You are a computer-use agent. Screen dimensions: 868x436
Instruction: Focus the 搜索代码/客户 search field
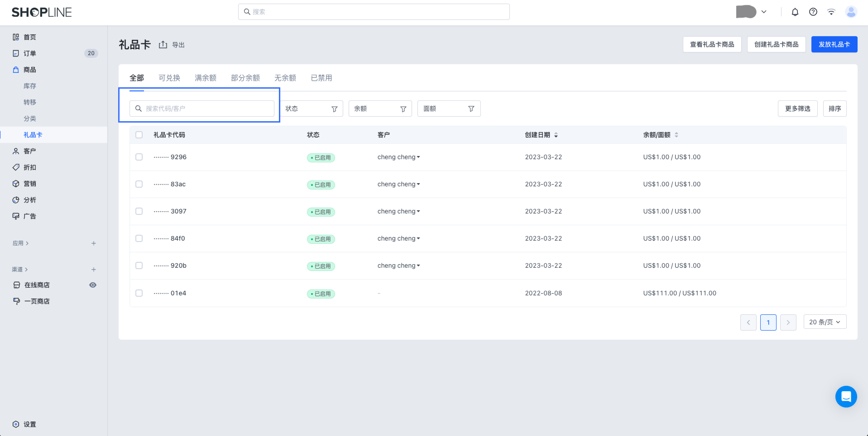(x=202, y=108)
